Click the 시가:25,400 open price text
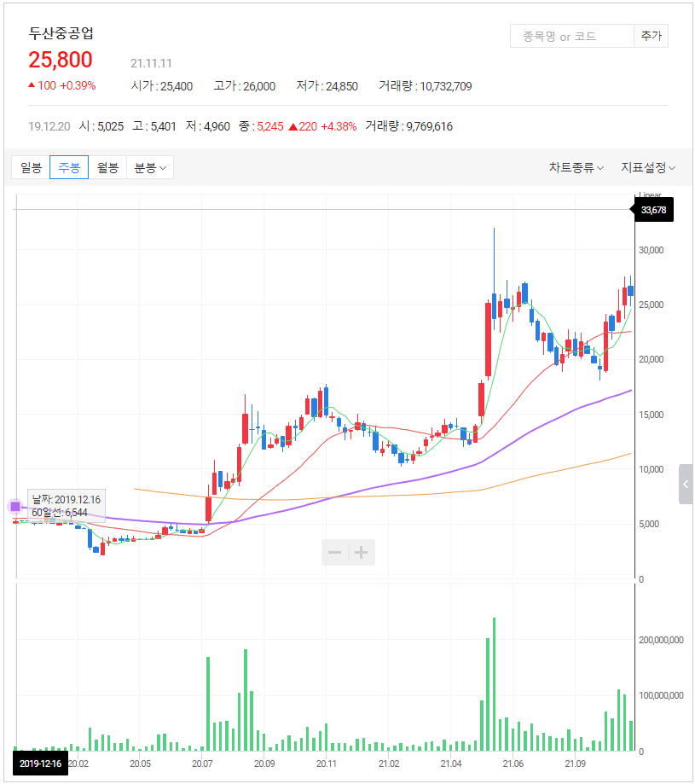The image size is (695, 784). tap(162, 86)
